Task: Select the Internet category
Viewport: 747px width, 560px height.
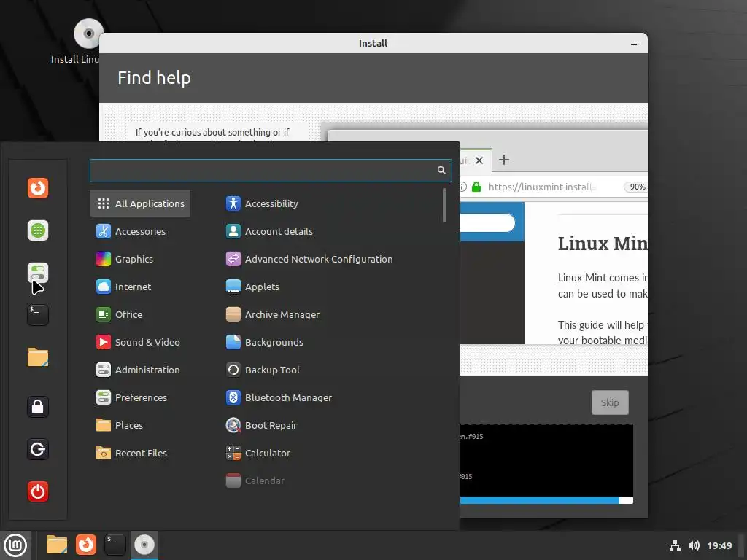Action: [x=140, y=287]
